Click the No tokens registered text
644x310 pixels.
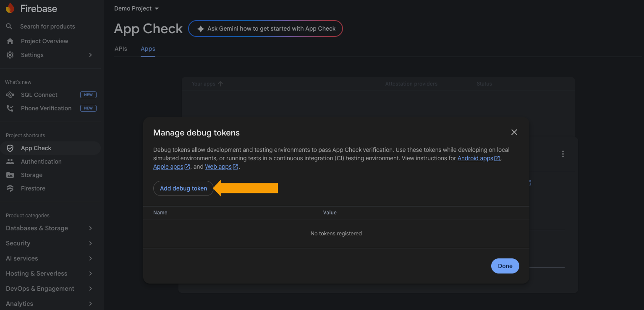336,233
